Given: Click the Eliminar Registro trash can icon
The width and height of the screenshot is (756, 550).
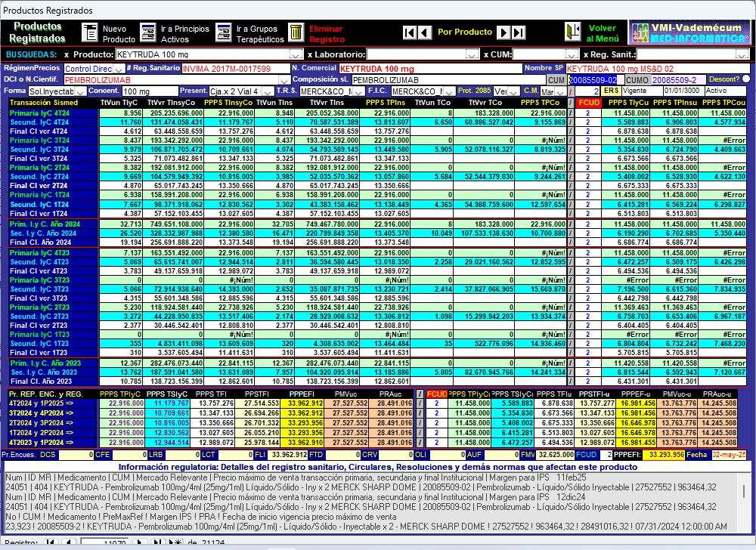Looking at the screenshot, I should tap(296, 32).
